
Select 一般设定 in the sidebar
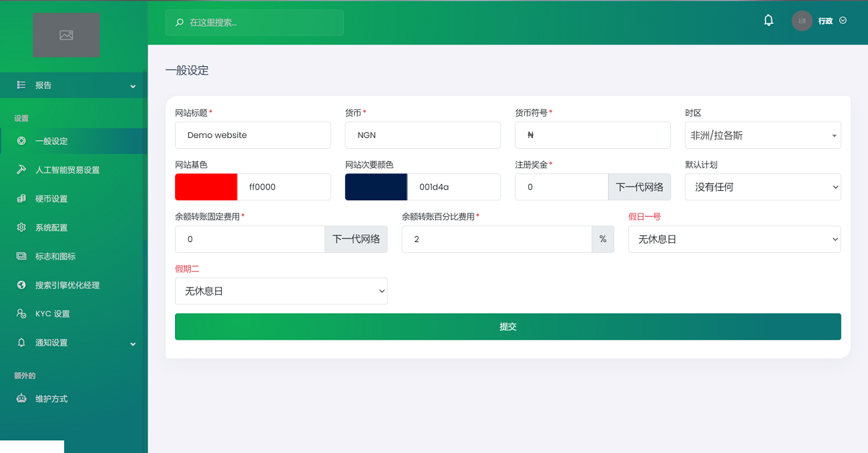tap(51, 141)
